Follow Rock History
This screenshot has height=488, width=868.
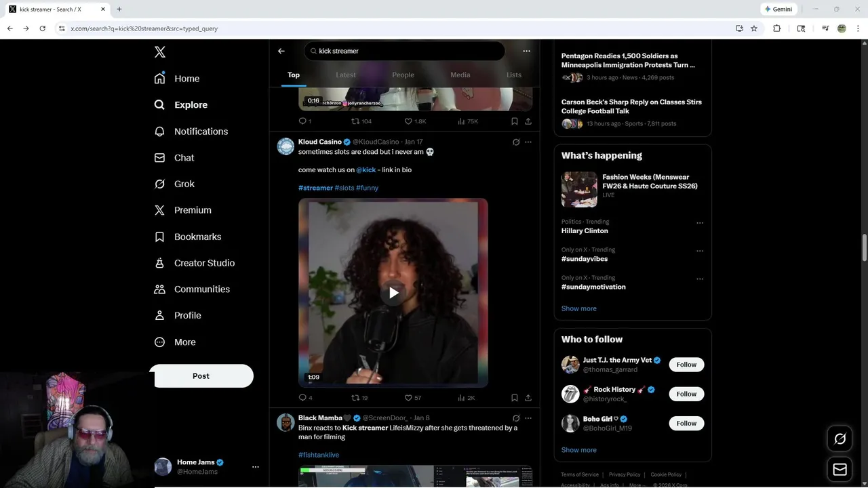tap(686, 394)
